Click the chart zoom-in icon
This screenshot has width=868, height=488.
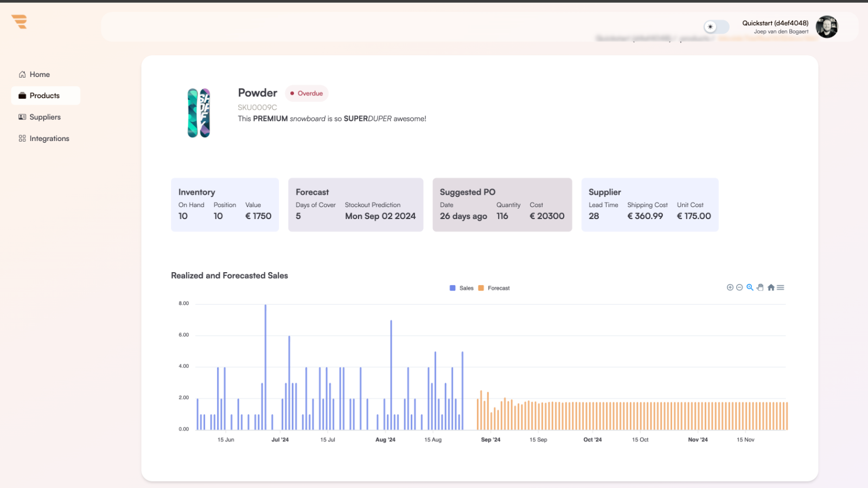point(730,287)
